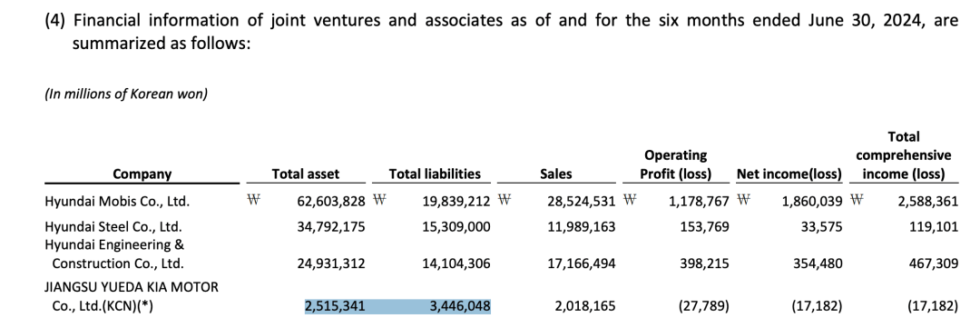The image size is (980, 328).
Task: Click the highlighted total liabilities value 3,446,048
Action: pyautogui.click(x=461, y=307)
